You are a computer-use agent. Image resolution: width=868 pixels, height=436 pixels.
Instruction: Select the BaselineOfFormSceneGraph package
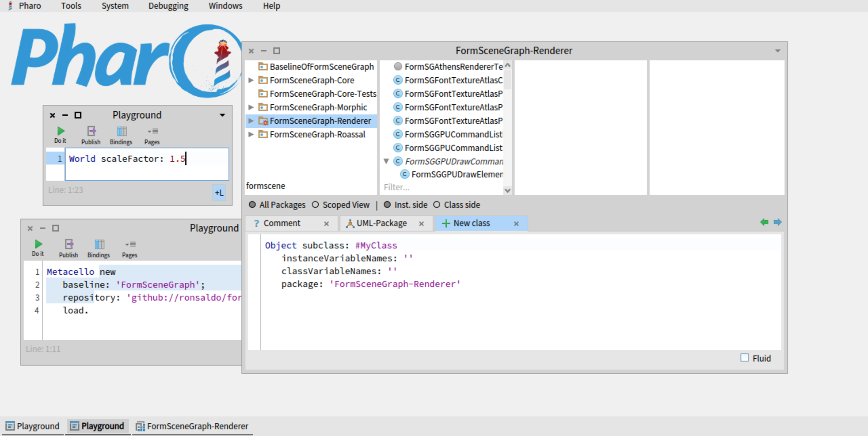pyautogui.click(x=322, y=66)
